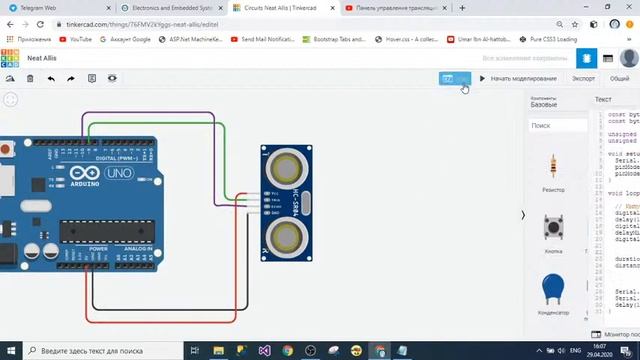Open Hover.css bookmark

(407, 39)
